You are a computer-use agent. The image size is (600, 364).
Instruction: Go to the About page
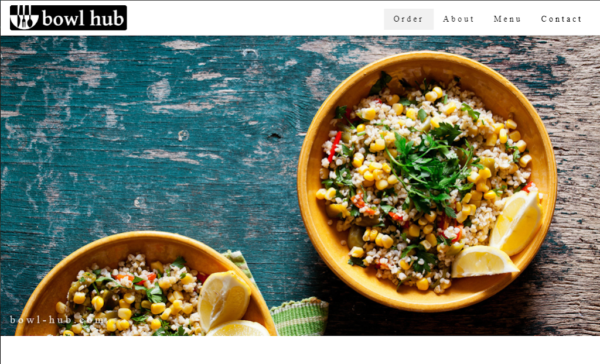point(458,19)
